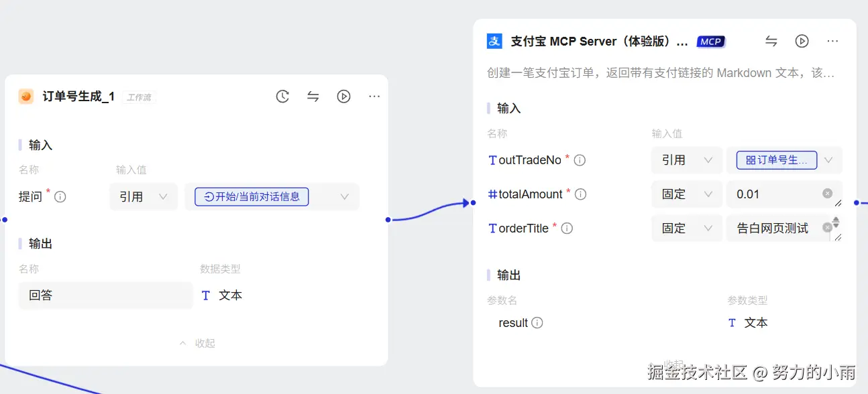The width and height of the screenshot is (868, 394).
Task: Click the MCP badge on Alipay node
Action: (710, 42)
